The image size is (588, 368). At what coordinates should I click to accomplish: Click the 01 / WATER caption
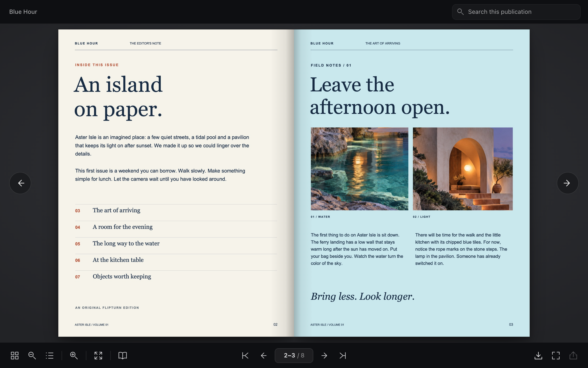pyautogui.click(x=320, y=217)
